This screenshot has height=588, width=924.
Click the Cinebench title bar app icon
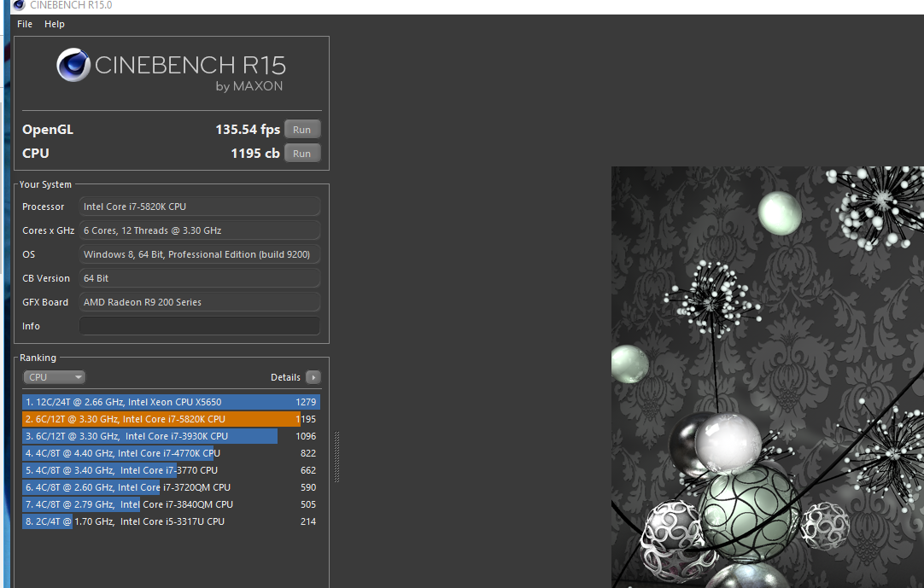[19, 5]
